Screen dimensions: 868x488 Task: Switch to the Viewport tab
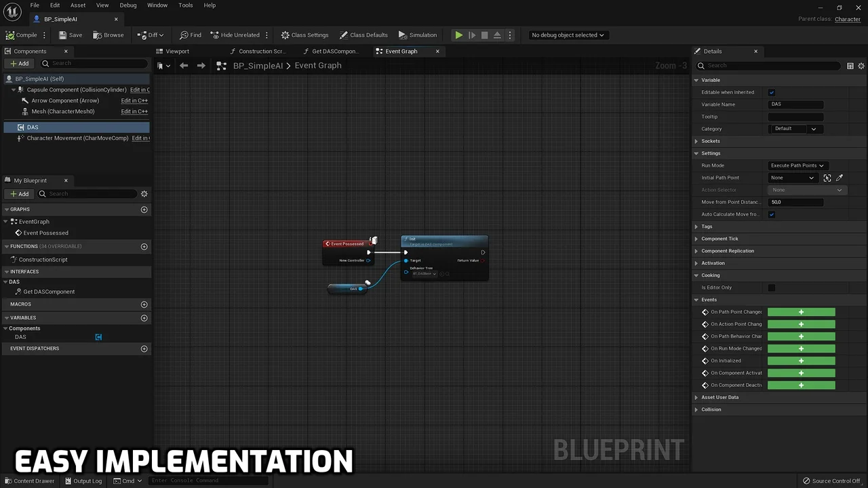(177, 52)
